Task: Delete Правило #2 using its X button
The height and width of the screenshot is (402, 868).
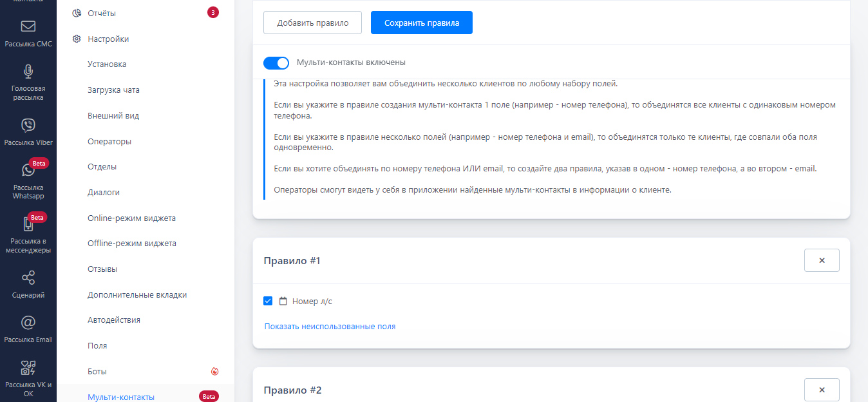Action: pos(822,390)
